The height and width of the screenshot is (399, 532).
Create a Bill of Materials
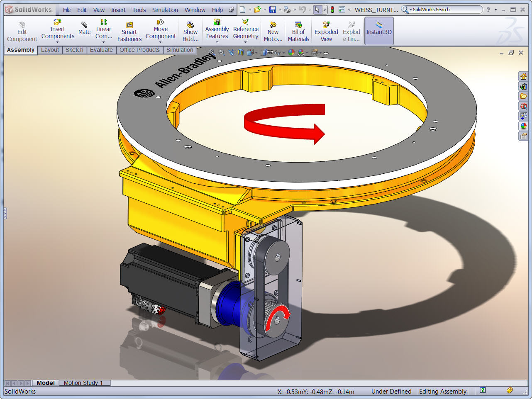(298, 32)
